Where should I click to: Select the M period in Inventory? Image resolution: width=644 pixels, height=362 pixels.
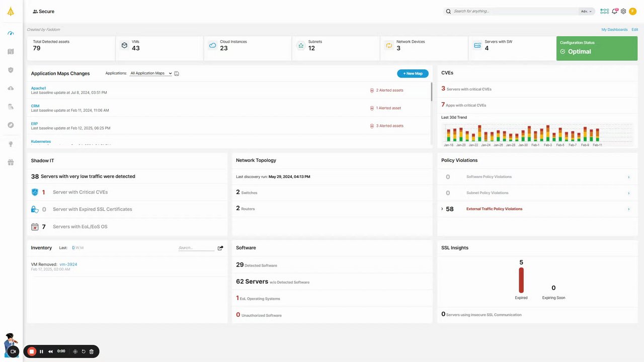click(x=82, y=248)
